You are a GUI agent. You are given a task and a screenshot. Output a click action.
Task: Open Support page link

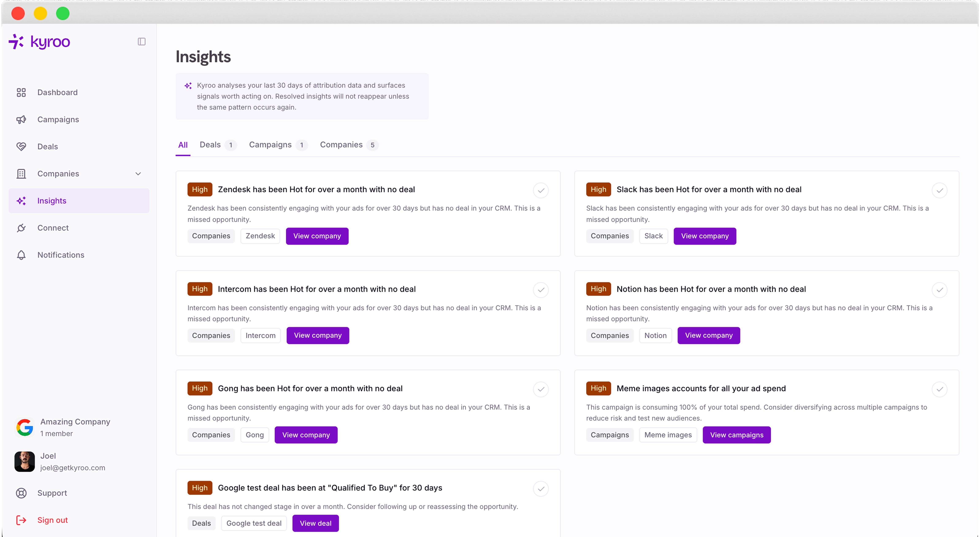click(79, 493)
